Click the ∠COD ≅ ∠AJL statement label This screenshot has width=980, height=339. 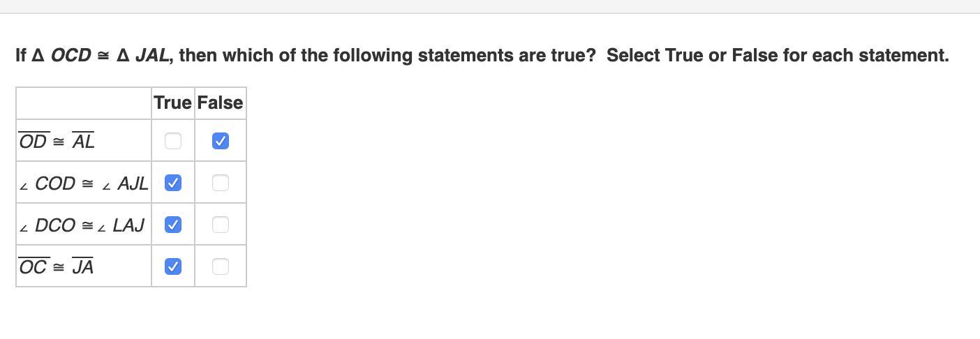[x=84, y=183]
